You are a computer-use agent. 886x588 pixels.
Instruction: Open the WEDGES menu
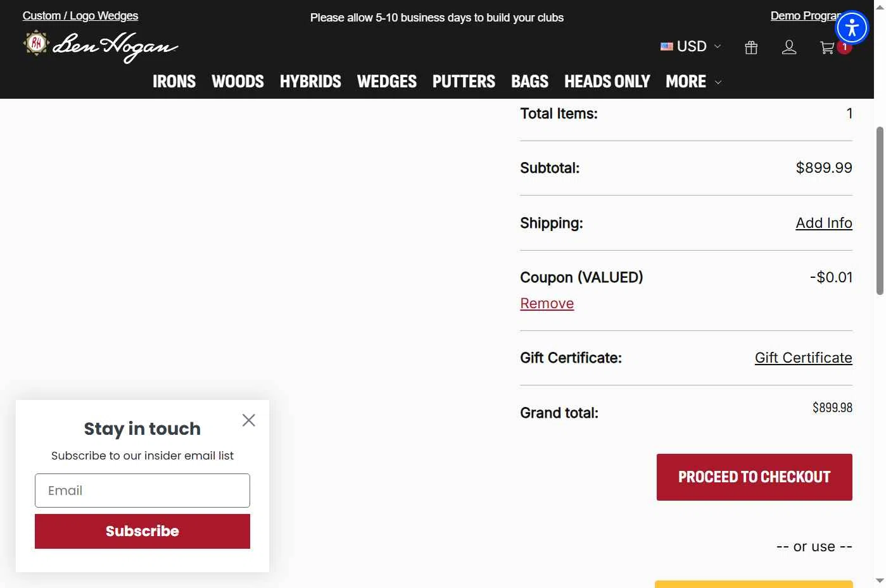(x=387, y=82)
